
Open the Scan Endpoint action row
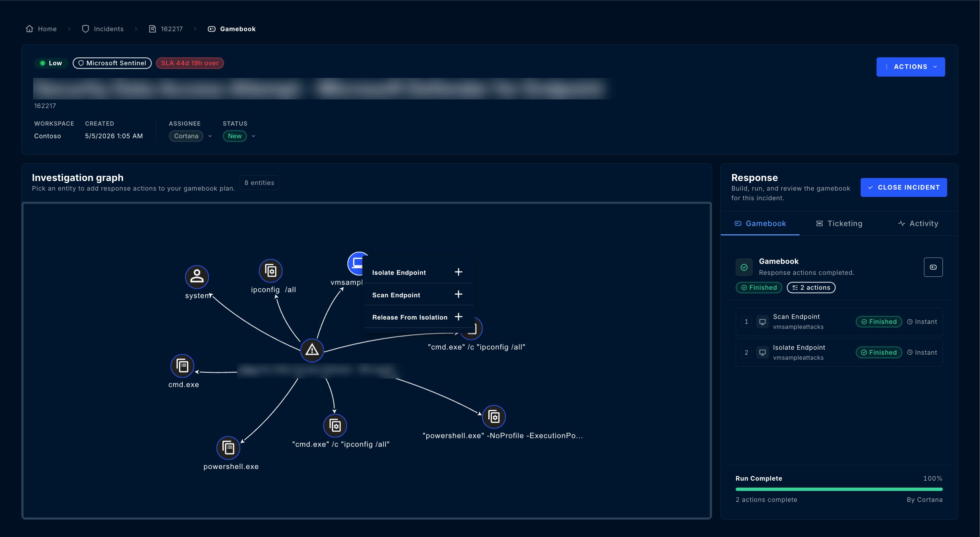click(839, 322)
